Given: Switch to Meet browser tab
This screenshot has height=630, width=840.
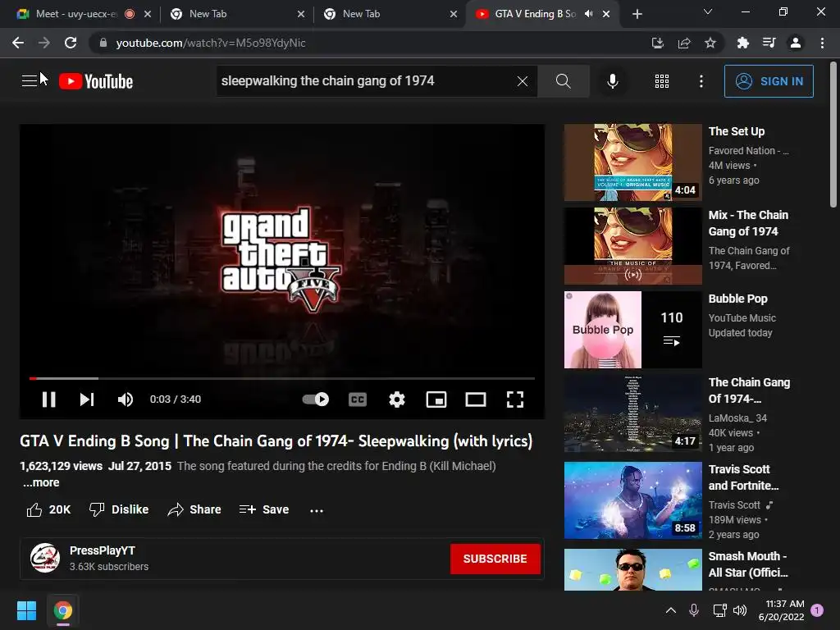Looking at the screenshot, I should click(x=75, y=14).
